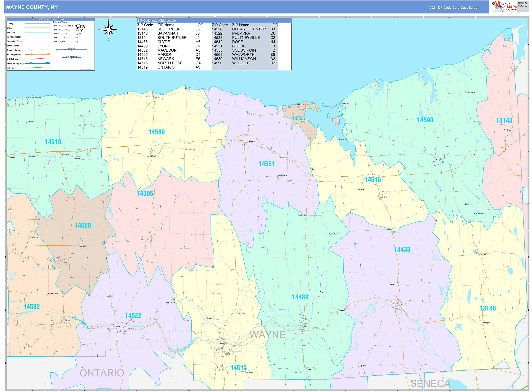The width and height of the screenshot is (532, 392).
Task: Click the Lock Berlin town label
Action: [342, 310]
